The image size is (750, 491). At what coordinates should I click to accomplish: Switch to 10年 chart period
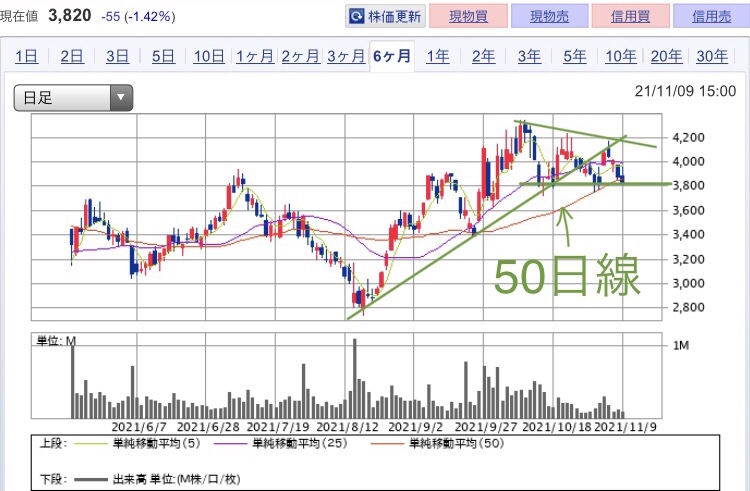(x=620, y=56)
